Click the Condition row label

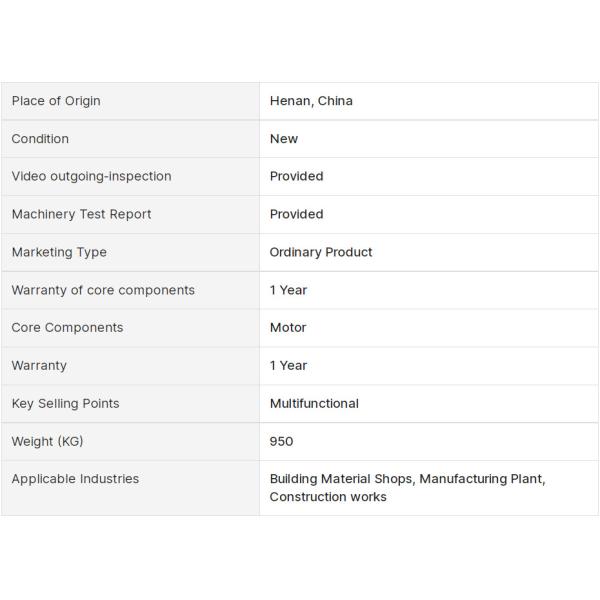click(40, 139)
